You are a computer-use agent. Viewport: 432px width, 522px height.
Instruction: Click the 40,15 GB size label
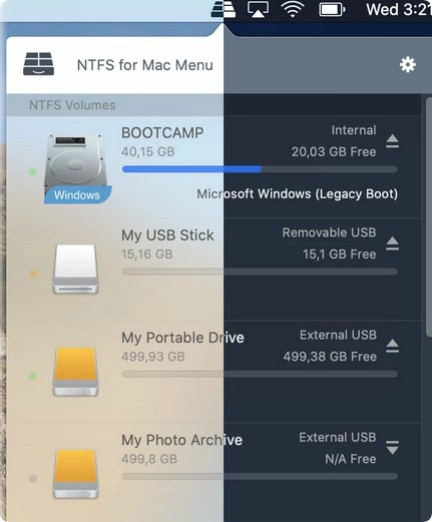(x=148, y=152)
